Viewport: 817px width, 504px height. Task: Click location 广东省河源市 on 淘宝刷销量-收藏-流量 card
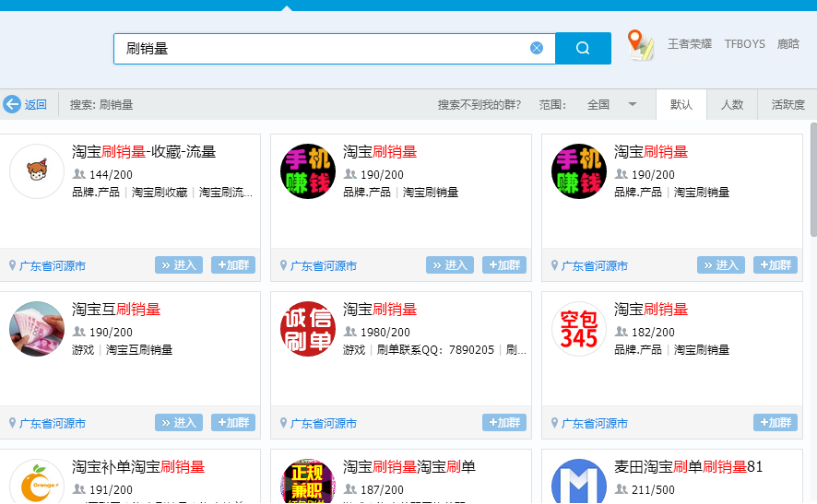click(x=53, y=266)
